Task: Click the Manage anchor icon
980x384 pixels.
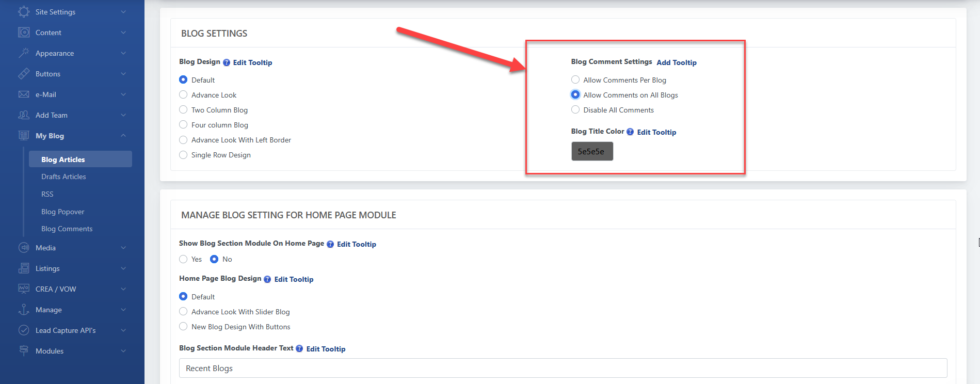Action: click(24, 310)
